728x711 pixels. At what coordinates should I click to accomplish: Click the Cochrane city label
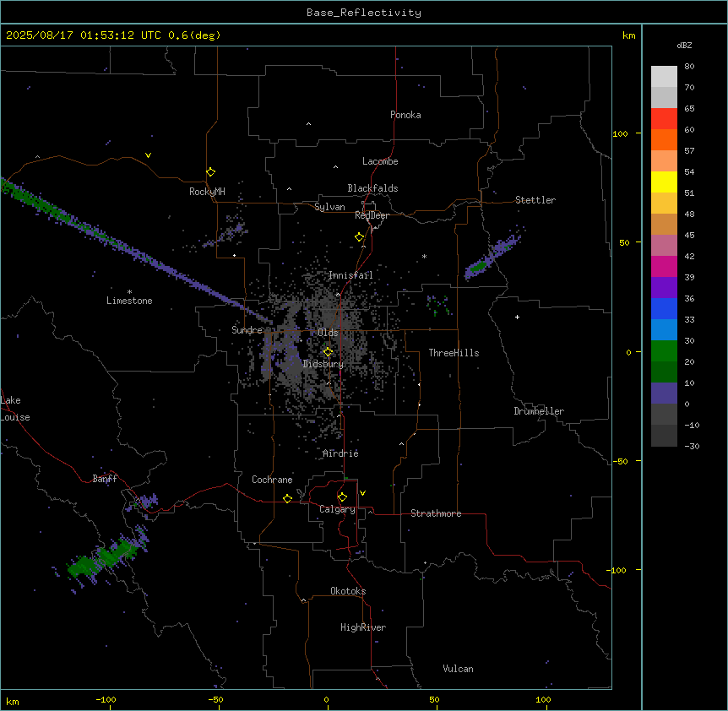(x=272, y=480)
